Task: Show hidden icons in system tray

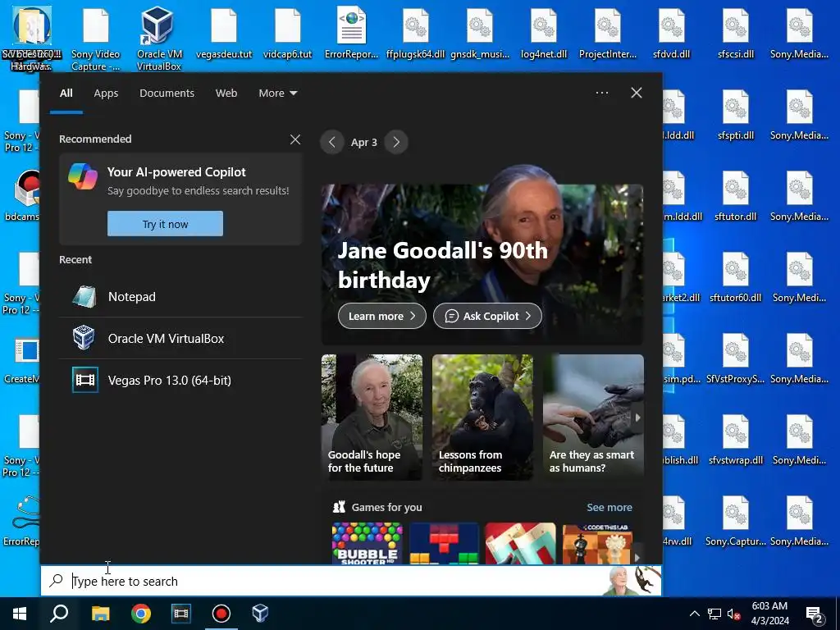Action: point(694,614)
